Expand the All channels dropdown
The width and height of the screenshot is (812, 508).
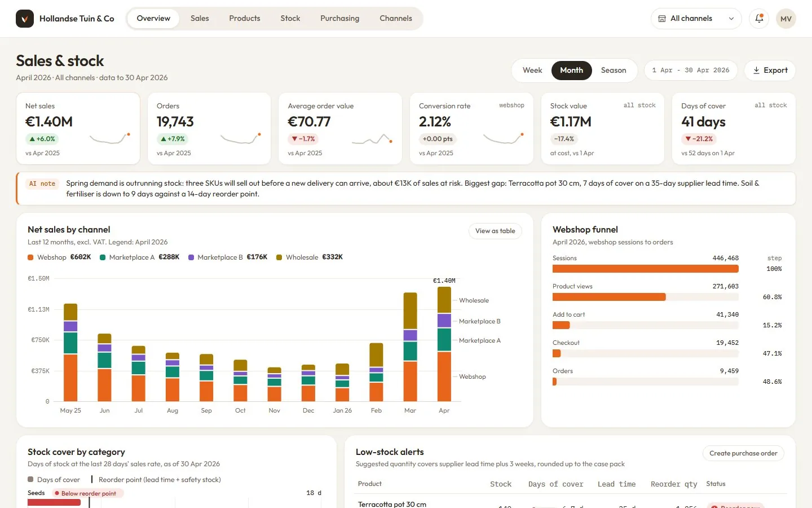coord(696,19)
